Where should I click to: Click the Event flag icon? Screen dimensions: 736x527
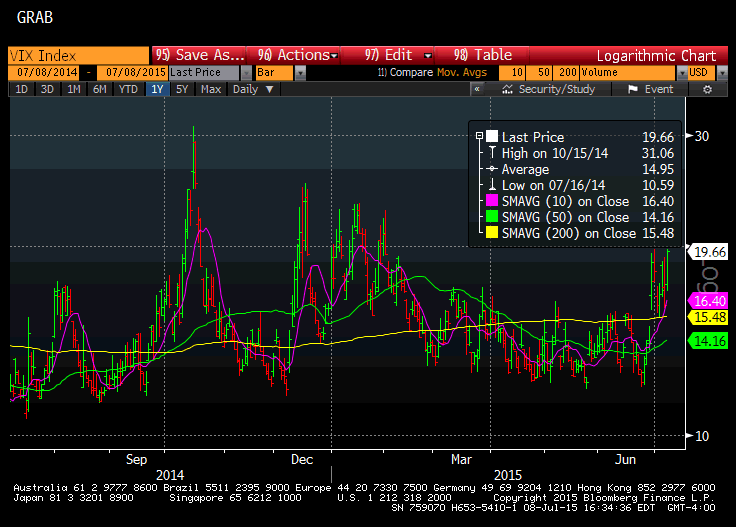[633, 89]
